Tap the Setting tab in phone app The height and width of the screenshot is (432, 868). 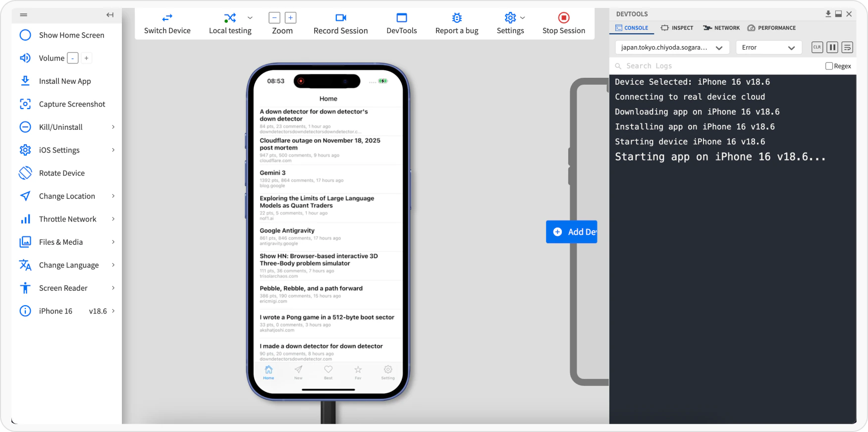point(388,373)
